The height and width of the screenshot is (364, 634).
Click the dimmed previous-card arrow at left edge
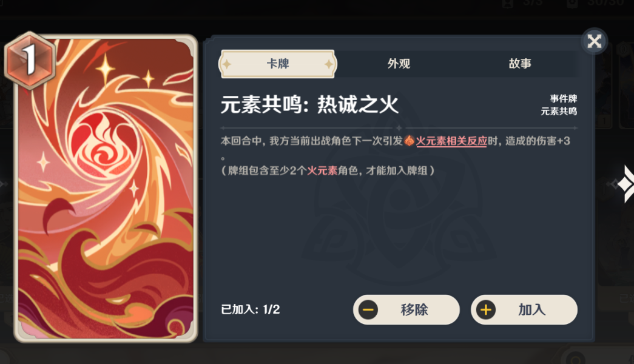pyautogui.click(x=3, y=184)
